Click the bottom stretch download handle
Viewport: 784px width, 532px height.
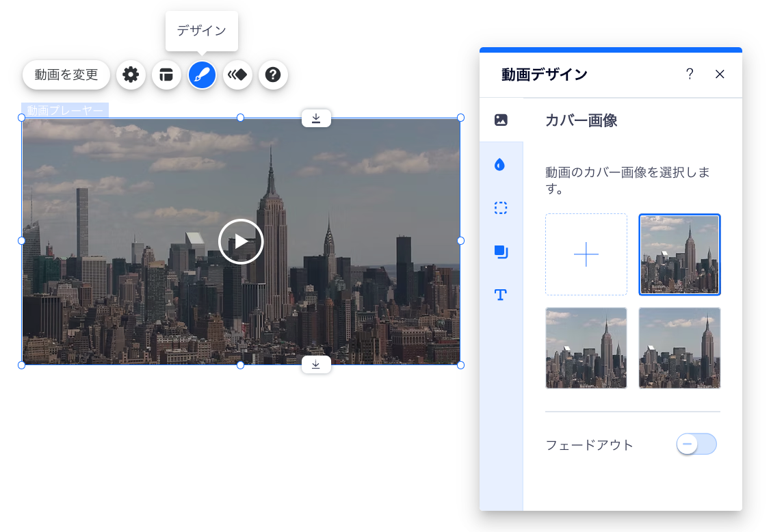tap(316, 364)
